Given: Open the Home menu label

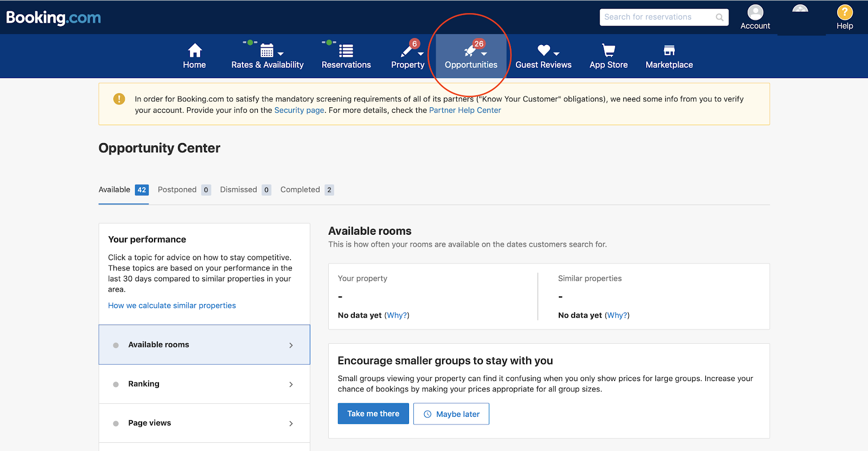Looking at the screenshot, I should point(194,65).
